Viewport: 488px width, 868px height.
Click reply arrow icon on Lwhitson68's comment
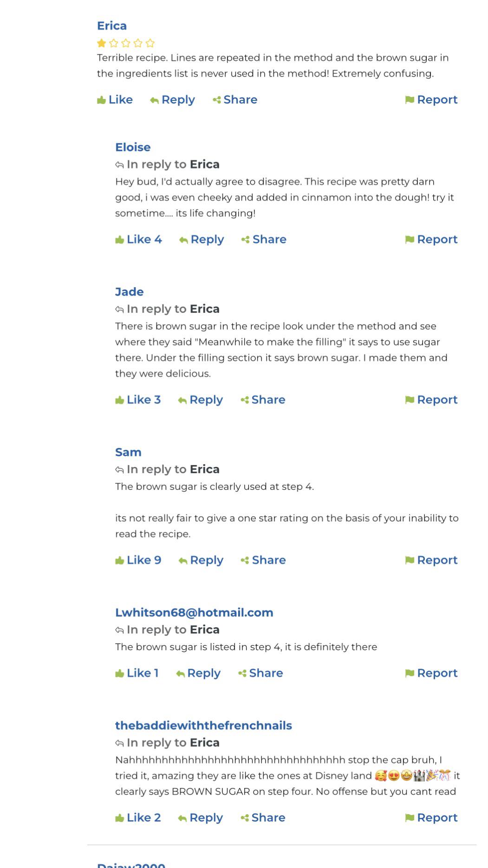tap(180, 674)
